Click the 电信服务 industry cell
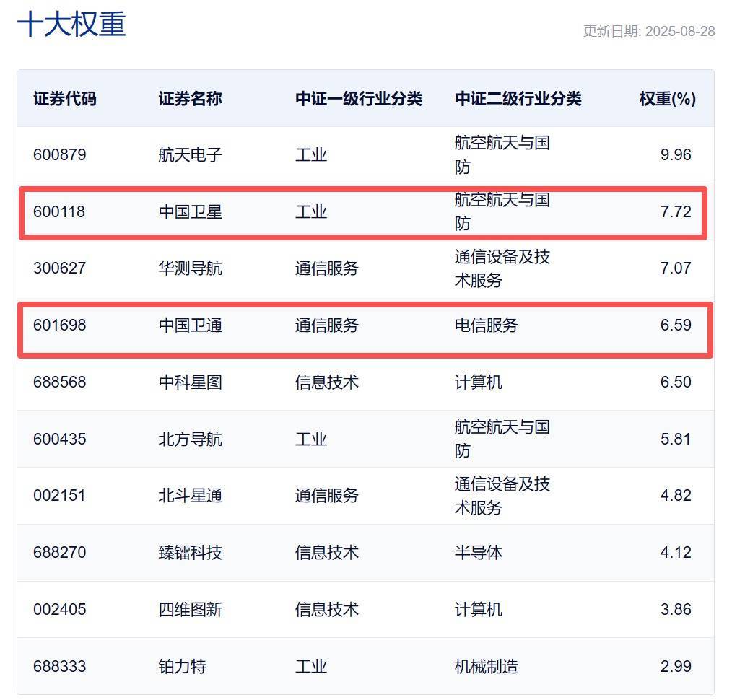The height and width of the screenshot is (700, 732). (x=486, y=325)
